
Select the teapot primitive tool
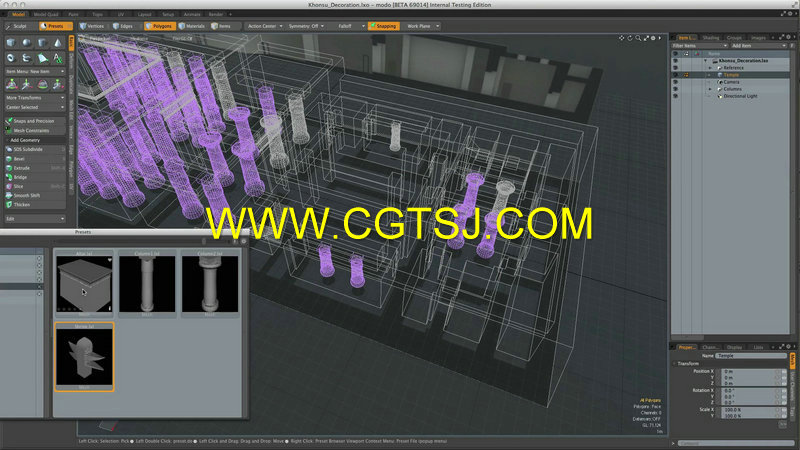pyautogui.click(x=27, y=58)
